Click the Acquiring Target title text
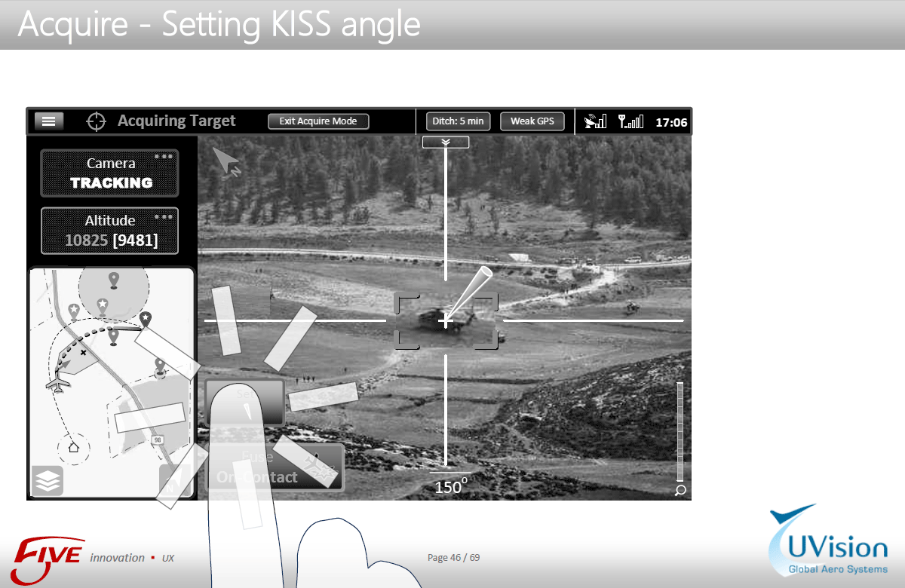905x588 pixels. (176, 121)
